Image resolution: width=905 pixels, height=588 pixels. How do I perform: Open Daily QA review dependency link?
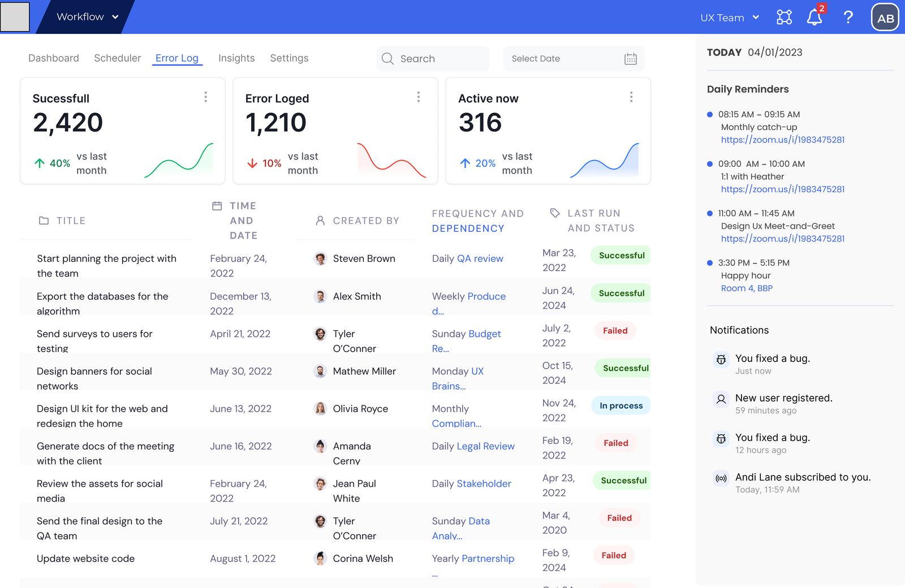tap(480, 259)
